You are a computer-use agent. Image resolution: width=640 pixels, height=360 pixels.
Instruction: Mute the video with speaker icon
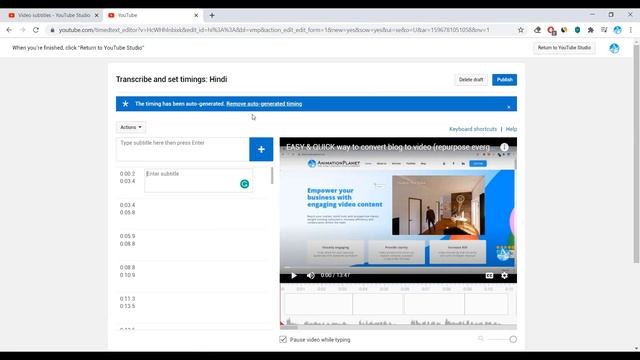[x=311, y=276]
